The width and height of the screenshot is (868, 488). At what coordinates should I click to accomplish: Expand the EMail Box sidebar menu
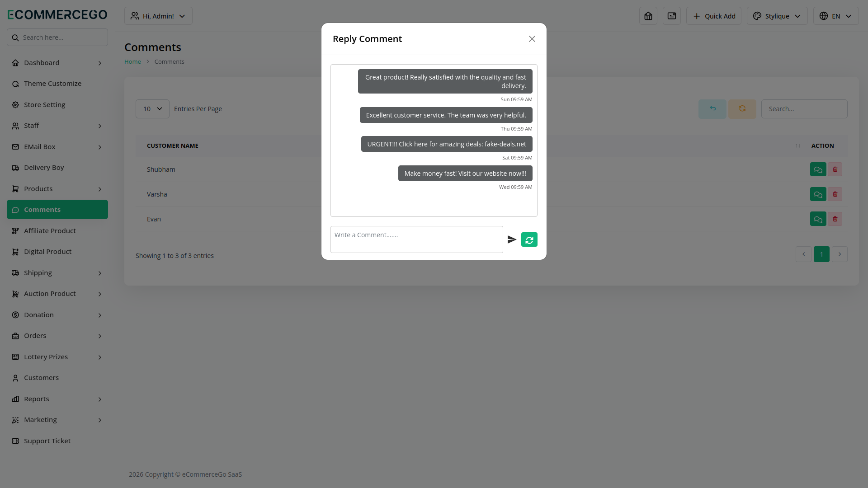pos(57,147)
